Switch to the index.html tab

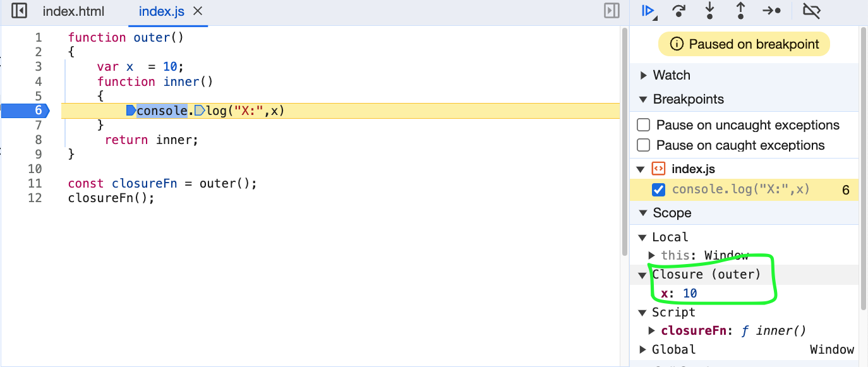[x=73, y=11]
